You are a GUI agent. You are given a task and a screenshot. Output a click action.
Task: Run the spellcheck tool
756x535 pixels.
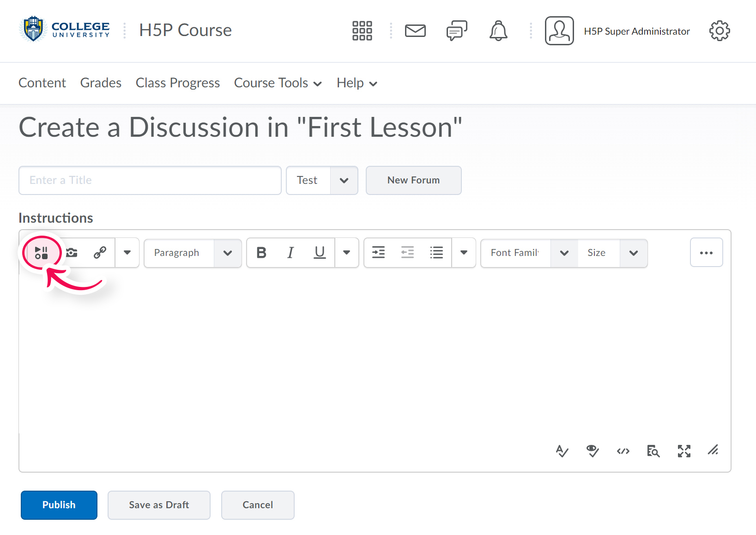pos(562,451)
